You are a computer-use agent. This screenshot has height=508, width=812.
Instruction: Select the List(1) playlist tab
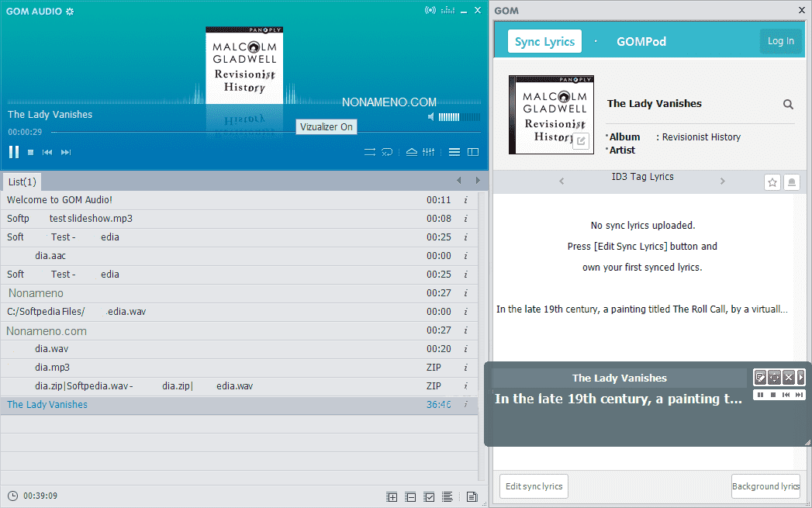click(22, 181)
